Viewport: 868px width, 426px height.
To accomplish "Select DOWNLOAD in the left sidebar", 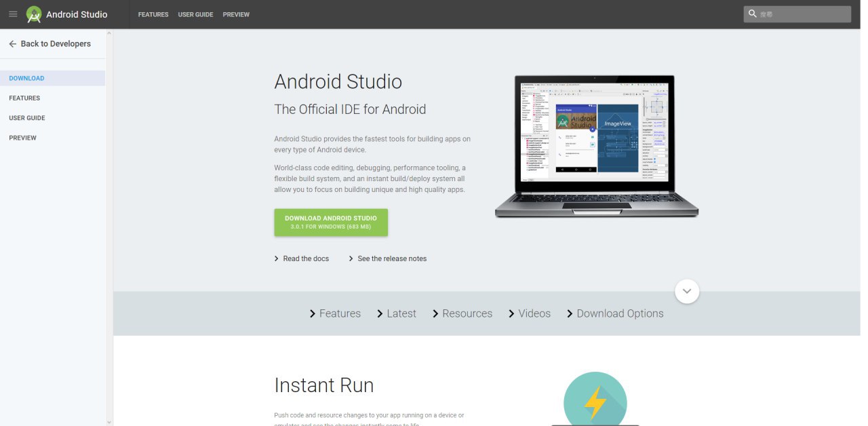I will (52, 78).
